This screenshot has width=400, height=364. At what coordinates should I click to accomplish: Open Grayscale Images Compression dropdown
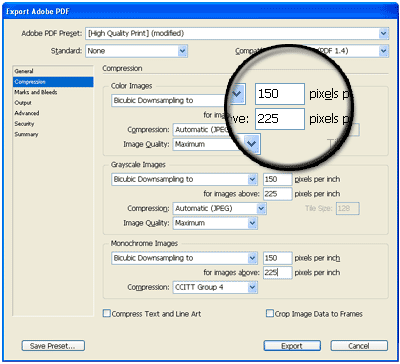coord(219,209)
